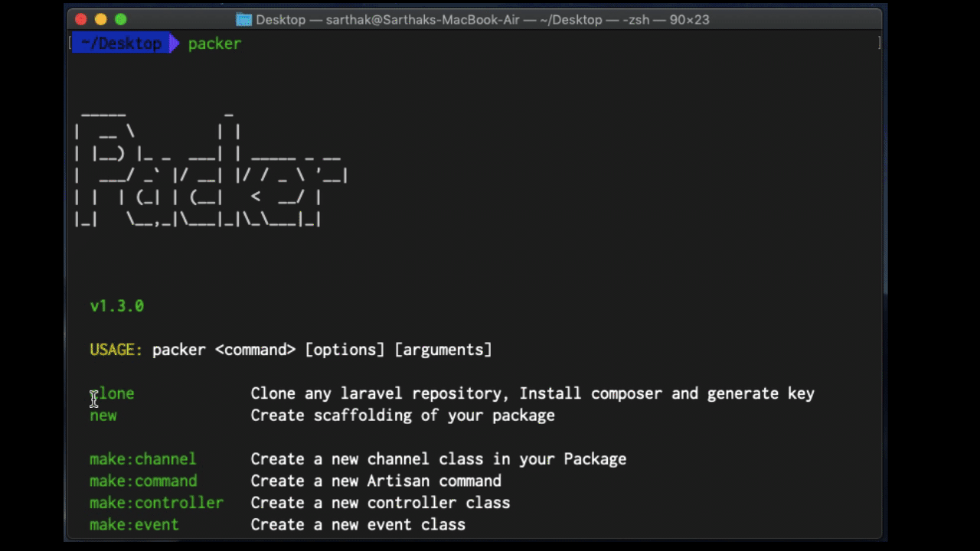
Task: Click the typed "packer" command at the prompt
Action: [214, 44]
